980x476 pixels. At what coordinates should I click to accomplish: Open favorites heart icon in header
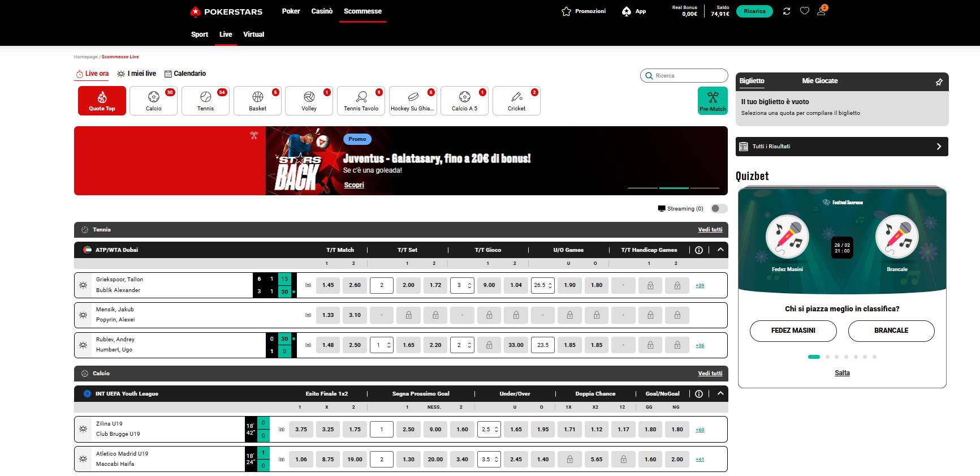tap(804, 11)
